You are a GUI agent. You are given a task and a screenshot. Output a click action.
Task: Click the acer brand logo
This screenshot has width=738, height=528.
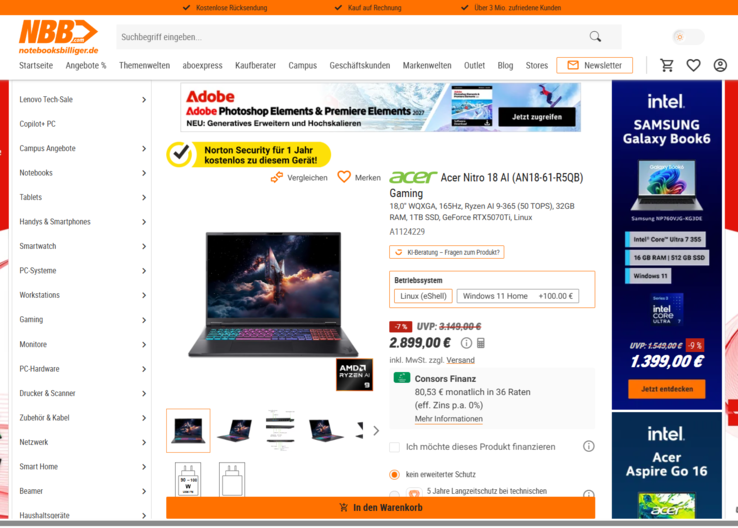[413, 177]
